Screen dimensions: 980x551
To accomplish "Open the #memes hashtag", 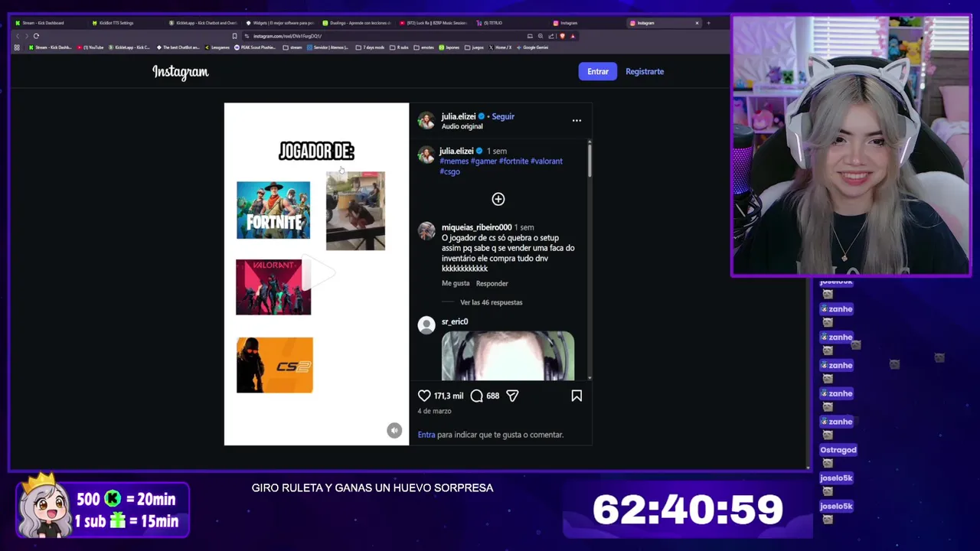I will (x=454, y=161).
